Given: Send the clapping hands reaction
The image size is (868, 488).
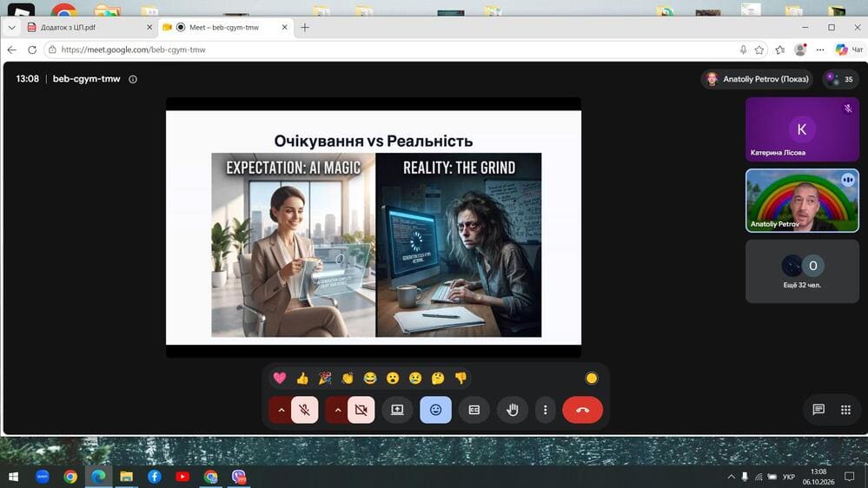Looking at the screenshot, I should [x=348, y=378].
